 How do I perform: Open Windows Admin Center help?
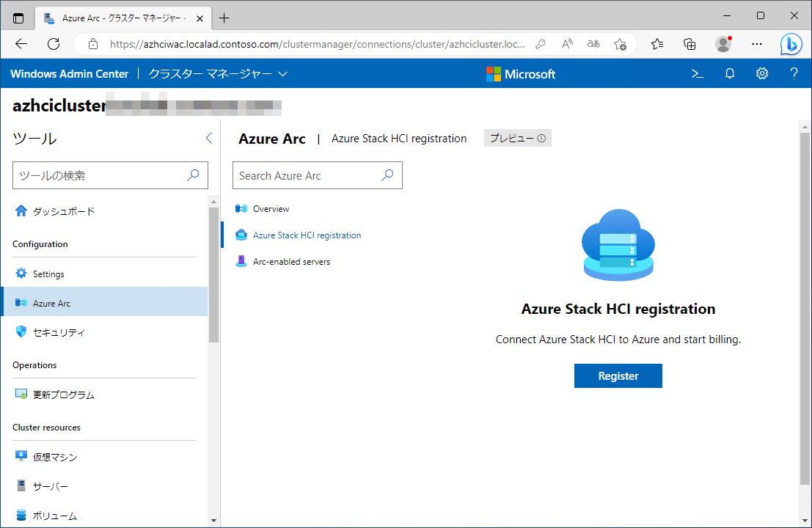[794, 73]
